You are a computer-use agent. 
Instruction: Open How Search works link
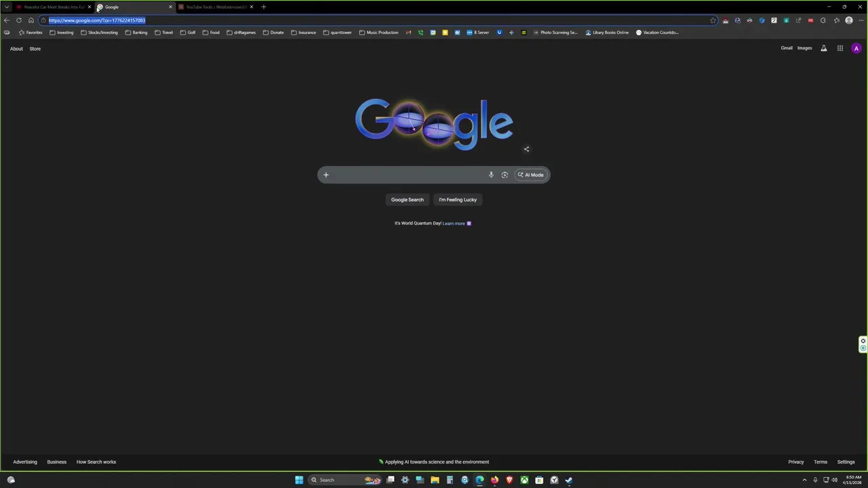tap(96, 462)
